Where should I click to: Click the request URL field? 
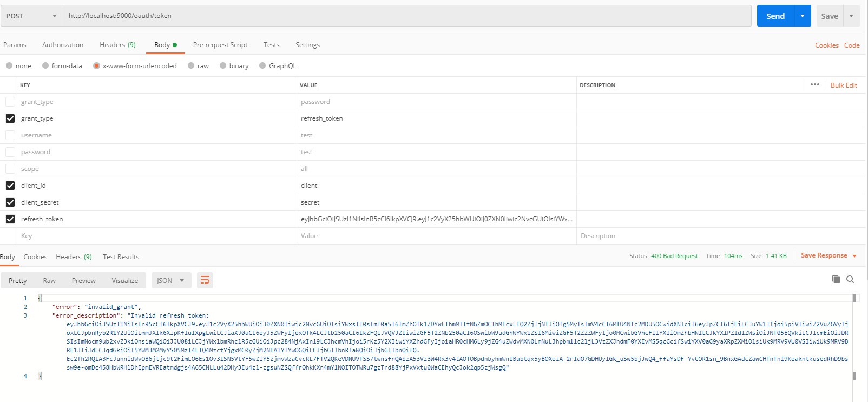[x=407, y=16]
